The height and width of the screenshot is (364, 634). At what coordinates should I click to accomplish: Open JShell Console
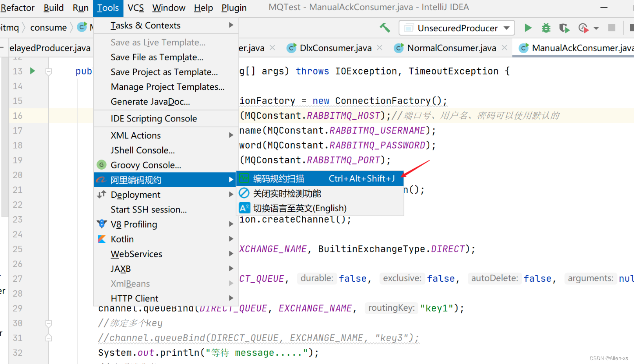click(x=166, y=150)
